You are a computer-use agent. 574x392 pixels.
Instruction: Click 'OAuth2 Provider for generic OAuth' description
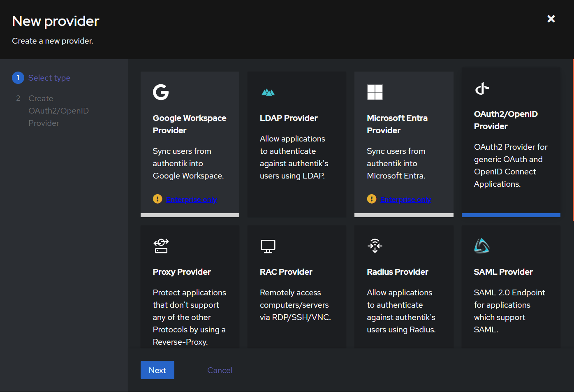point(511,165)
